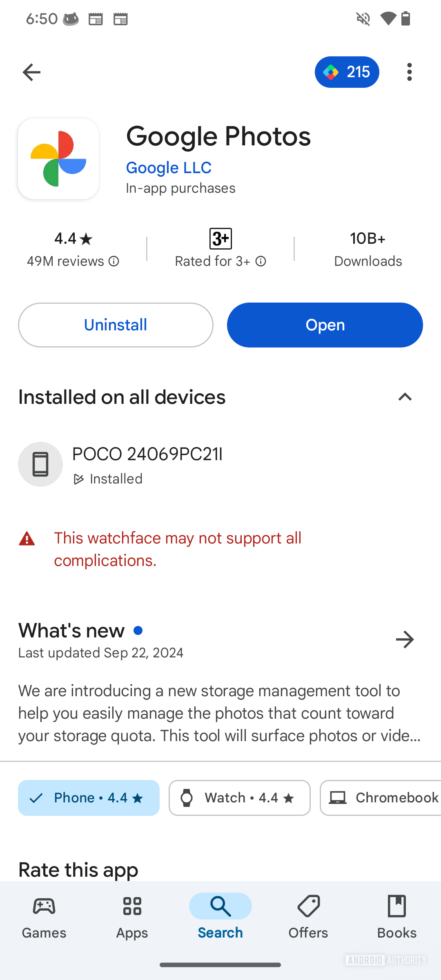Tap the Play Points 215 badge
Viewport: 441px width, 980px height.
[x=347, y=72]
